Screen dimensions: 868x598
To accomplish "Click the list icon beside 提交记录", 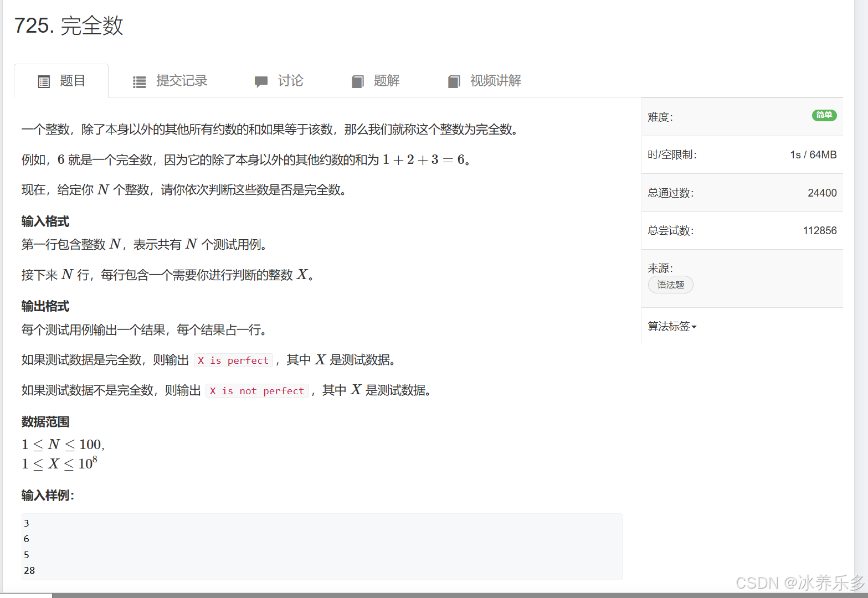I will (x=140, y=81).
